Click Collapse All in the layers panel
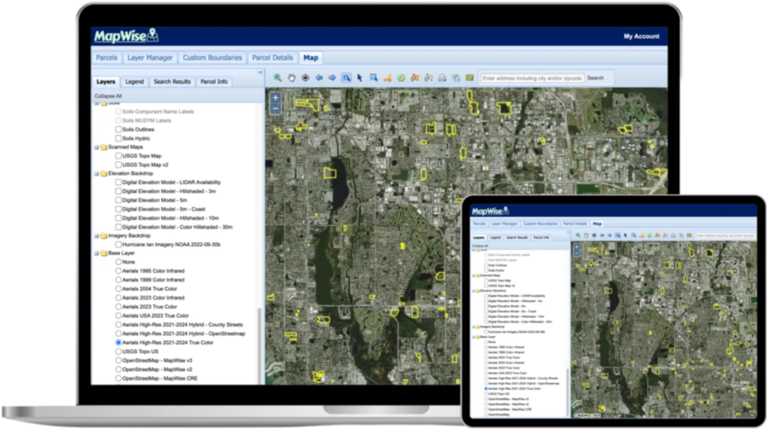The image size is (768, 430). click(x=108, y=96)
